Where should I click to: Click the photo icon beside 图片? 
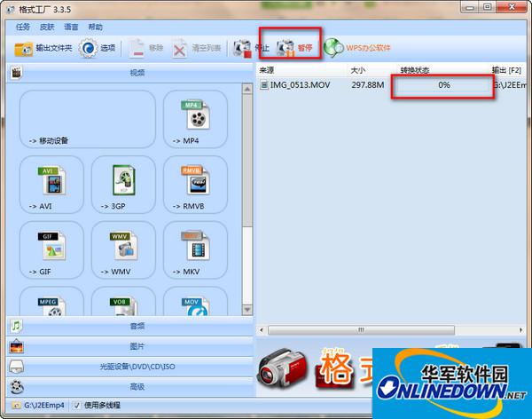[16, 346]
